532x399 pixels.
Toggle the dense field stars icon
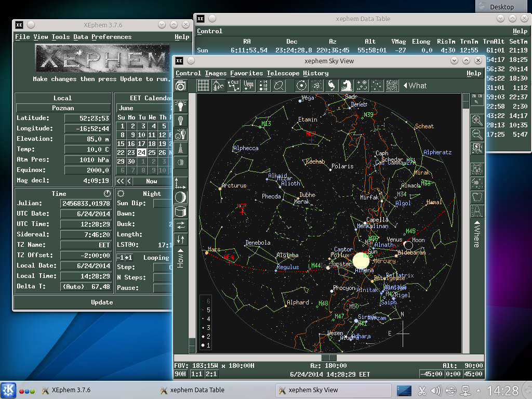click(392, 86)
